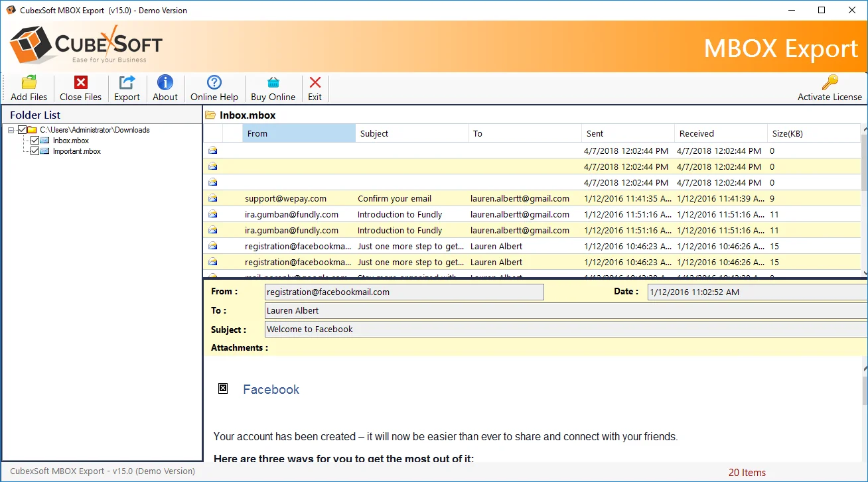Click the email list scroll down arrow

pyautogui.click(x=864, y=272)
